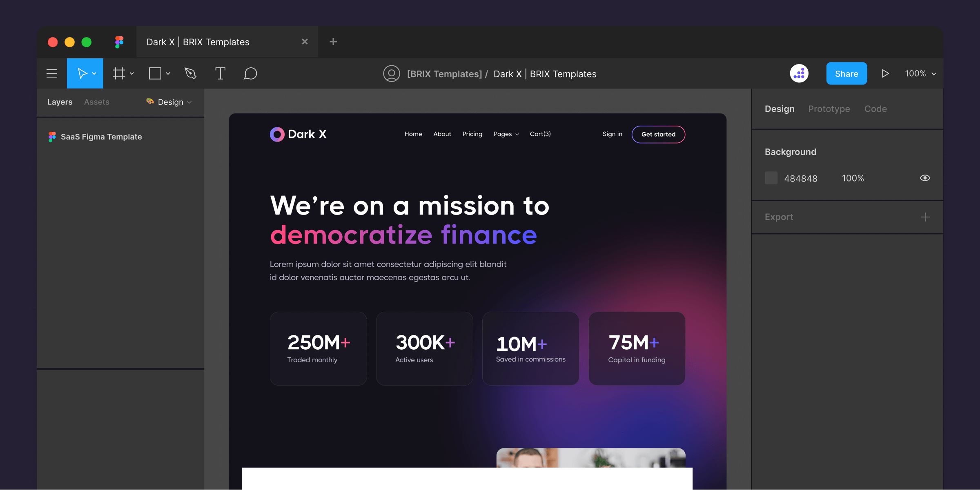Switch to the Prototype tab
Screen dimensions: 980x490
tap(829, 108)
